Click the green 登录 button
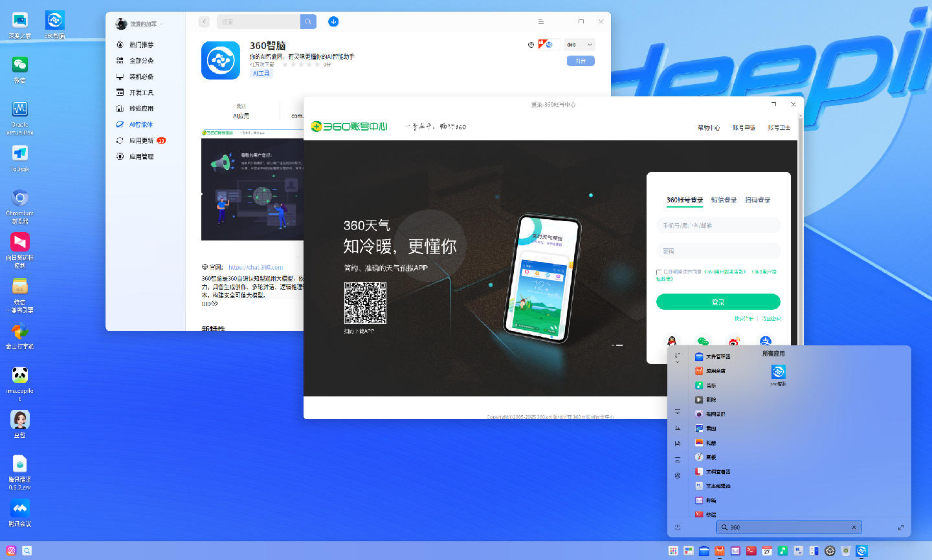This screenshot has height=560, width=932. point(718,302)
